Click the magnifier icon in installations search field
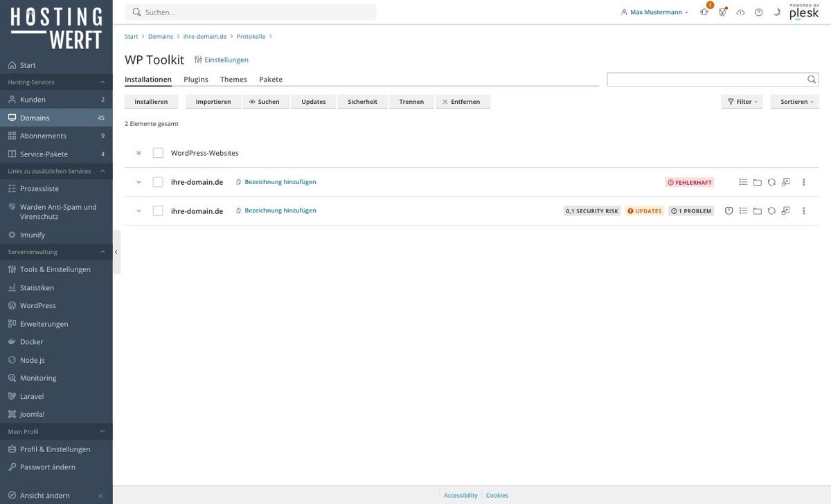This screenshot has height=504, width=831. 812,80
